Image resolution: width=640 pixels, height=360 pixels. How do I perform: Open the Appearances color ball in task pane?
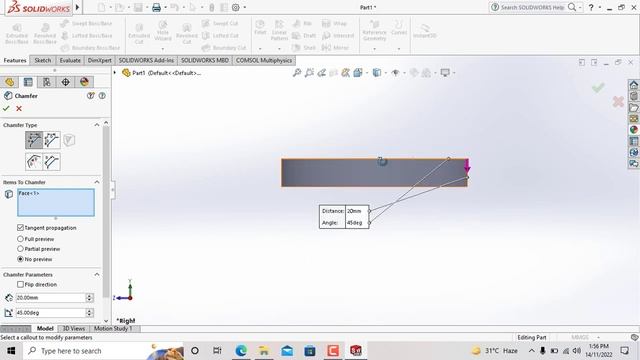pyautogui.click(x=633, y=129)
